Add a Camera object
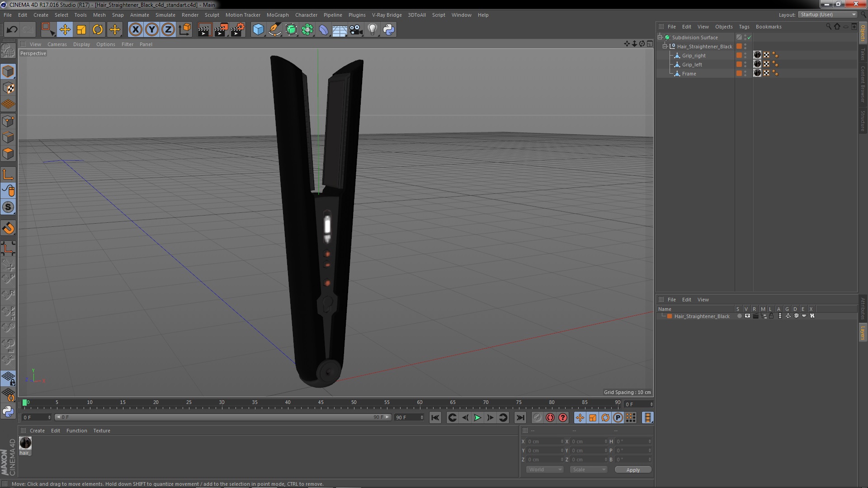 356,30
